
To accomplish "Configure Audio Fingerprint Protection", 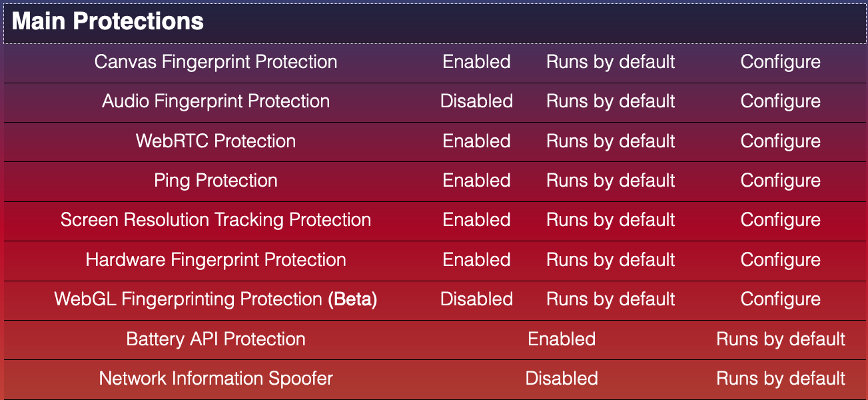I will (x=780, y=101).
